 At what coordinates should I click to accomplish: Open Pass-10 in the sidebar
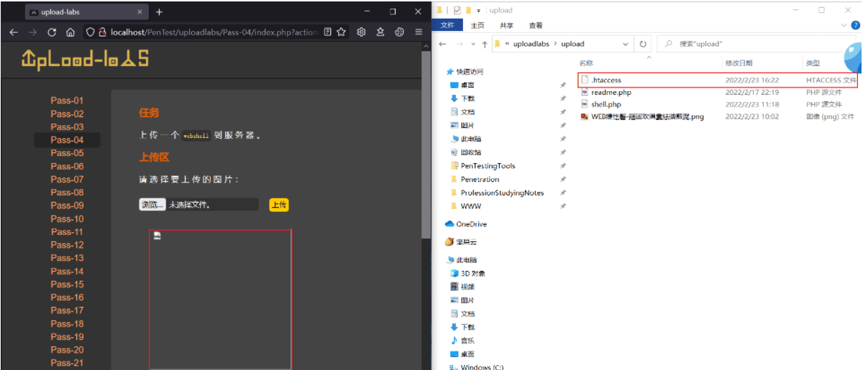(67, 218)
